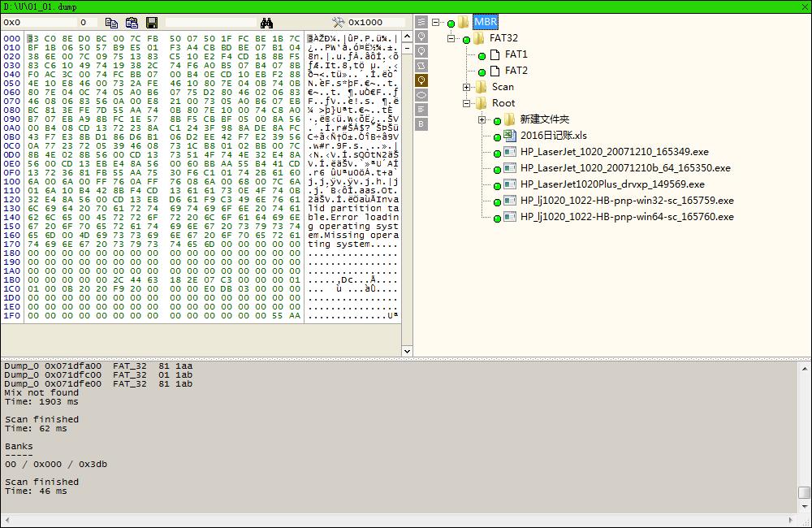Click the FAT1 document icon

click(x=495, y=54)
